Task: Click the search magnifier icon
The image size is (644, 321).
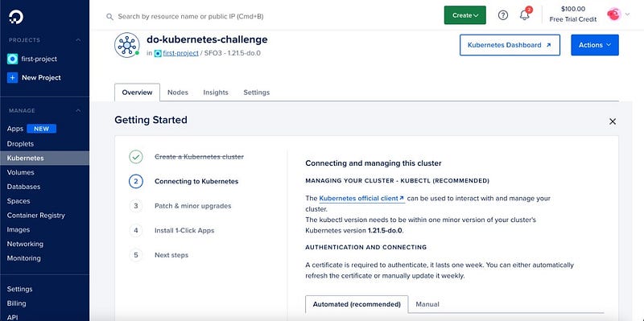Action: [109, 17]
